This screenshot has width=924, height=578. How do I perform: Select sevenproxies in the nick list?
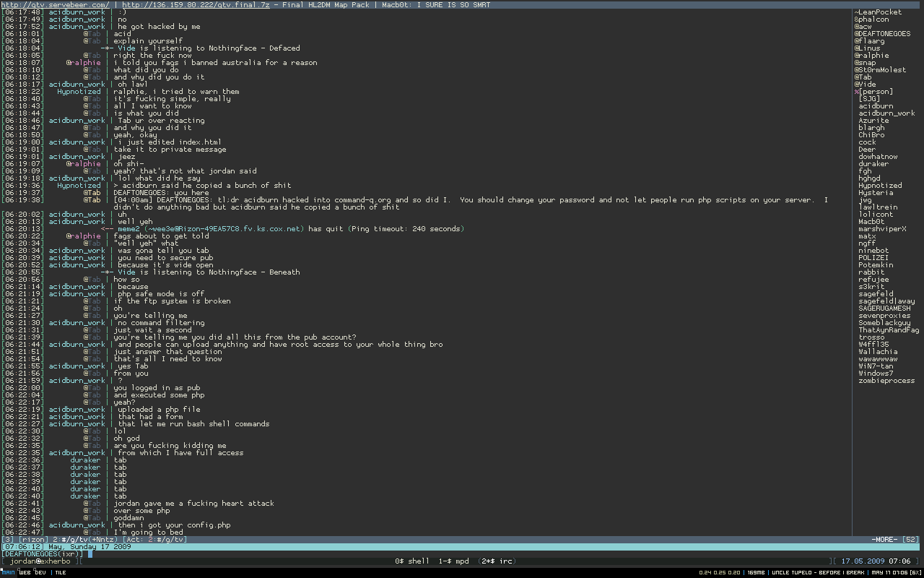[x=884, y=316]
